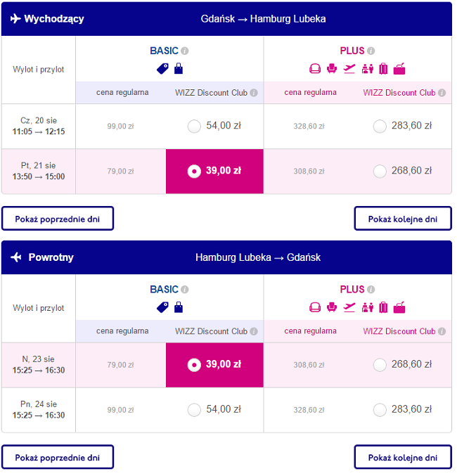Click info icon next to outbound PLUS heading
457x476 pixels.
[371, 51]
